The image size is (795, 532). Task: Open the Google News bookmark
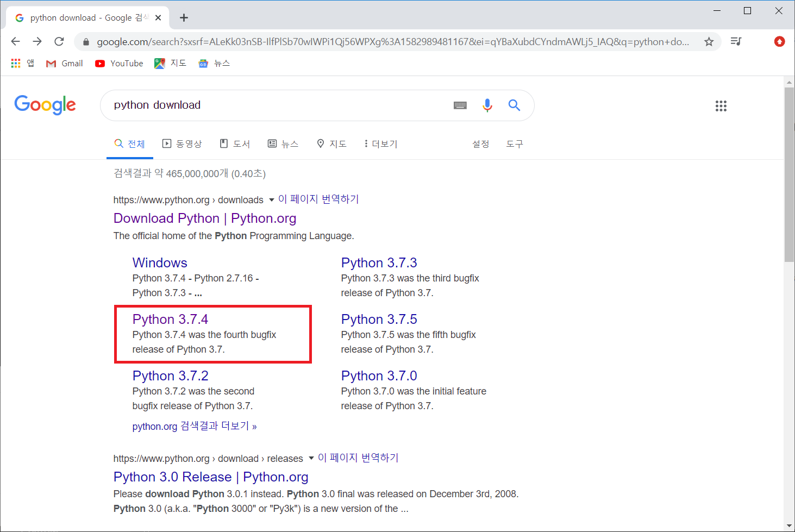(x=214, y=63)
